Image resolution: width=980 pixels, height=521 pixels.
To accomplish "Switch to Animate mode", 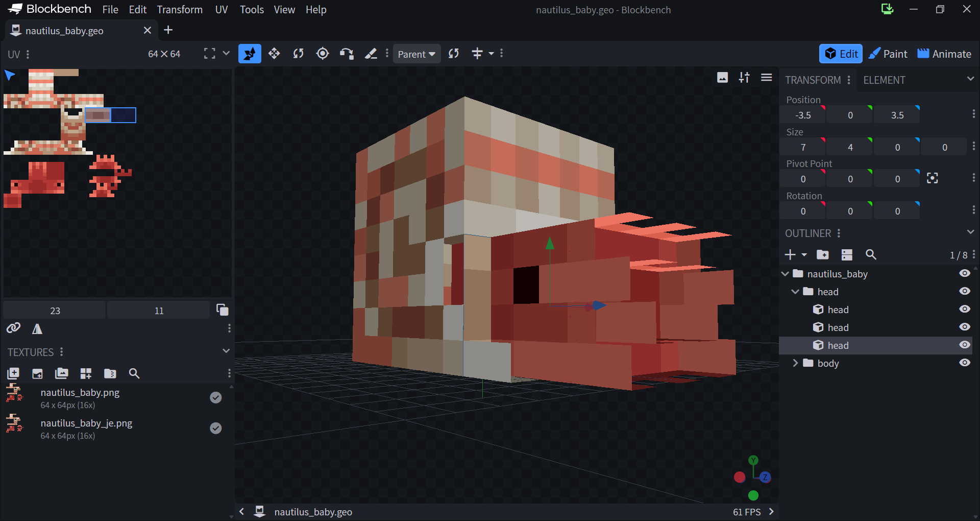I will coord(944,54).
